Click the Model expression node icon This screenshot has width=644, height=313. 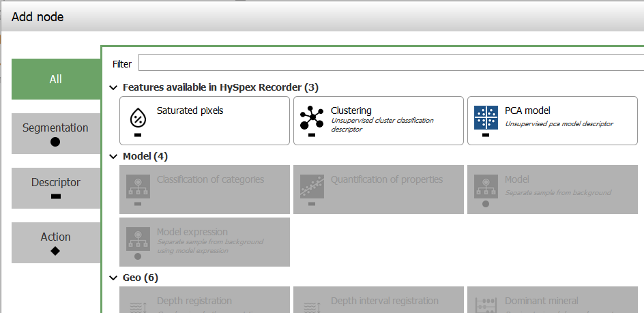click(x=138, y=239)
